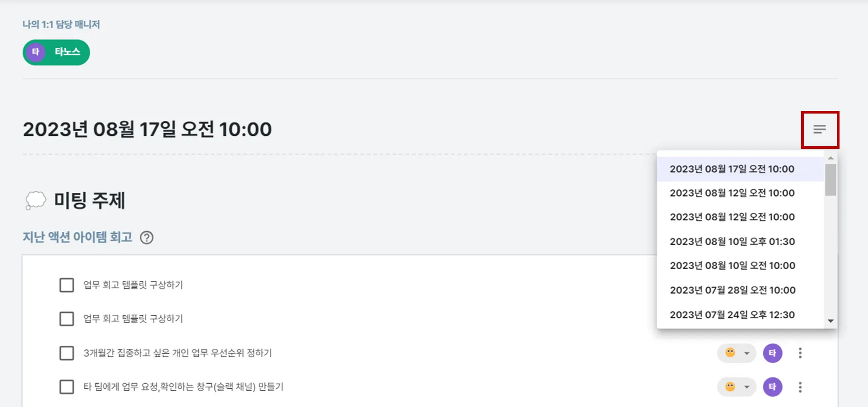868x407 pixels.
Task: Click the 타노스 manager button
Action: tap(66, 52)
